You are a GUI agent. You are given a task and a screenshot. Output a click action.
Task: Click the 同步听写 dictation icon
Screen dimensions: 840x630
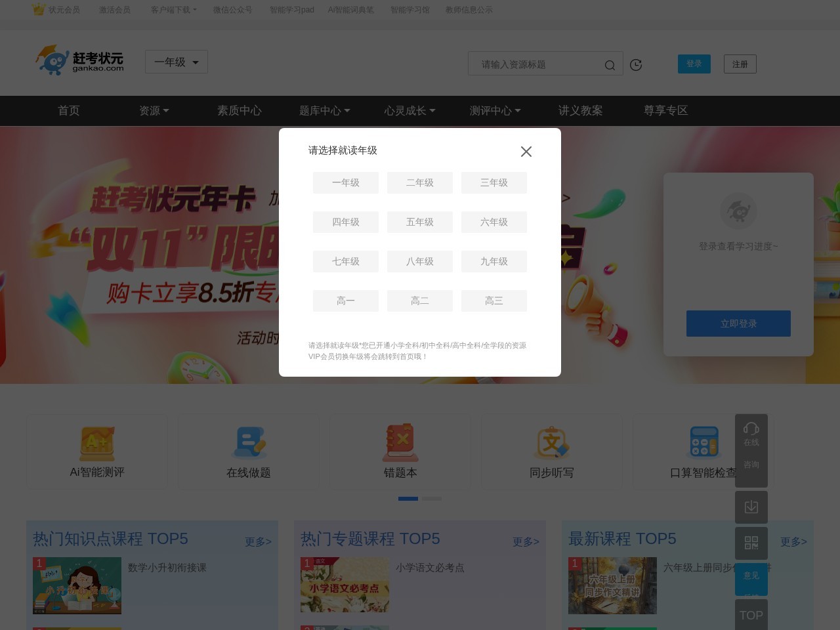coord(552,443)
